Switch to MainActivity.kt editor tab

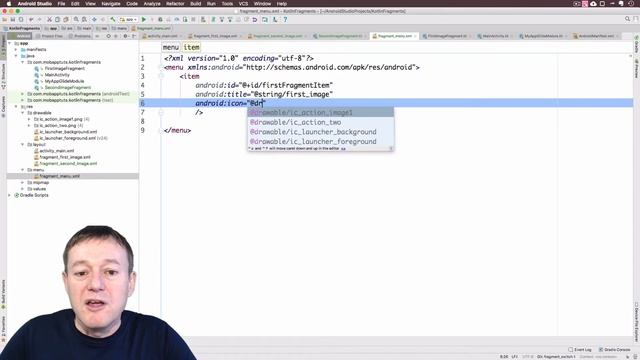click(x=495, y=36)
